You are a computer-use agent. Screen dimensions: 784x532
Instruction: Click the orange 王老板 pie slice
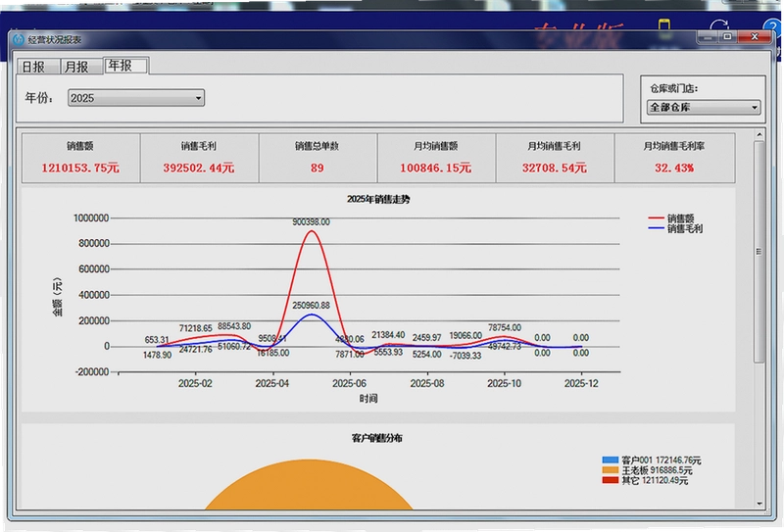[309, 485]
